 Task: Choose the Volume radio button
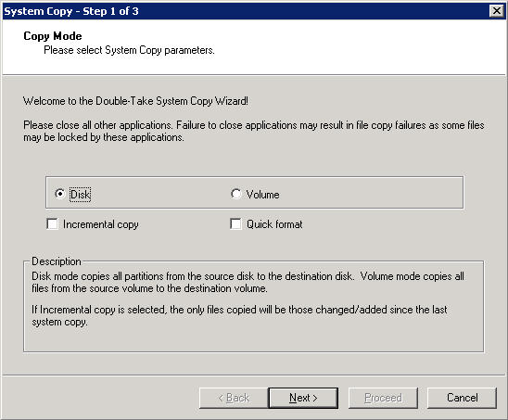click(235, 194)
